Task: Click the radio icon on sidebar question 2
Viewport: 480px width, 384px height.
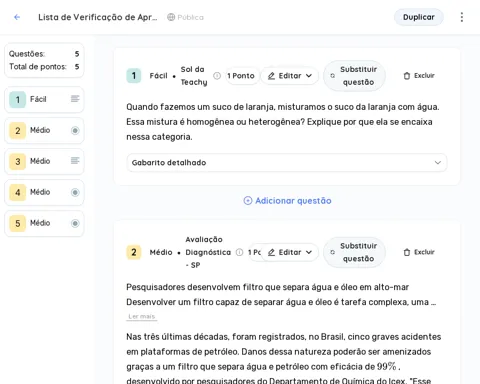Action: pos(75,130)
